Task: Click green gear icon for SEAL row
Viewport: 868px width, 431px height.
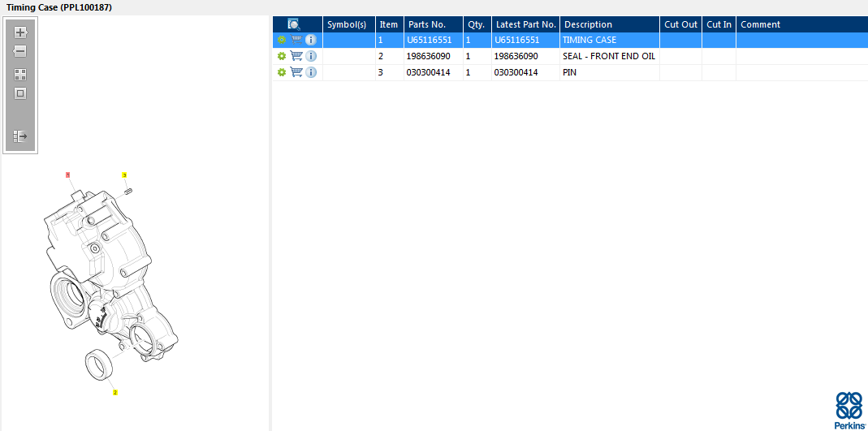Action: click(x=282, y=57)
